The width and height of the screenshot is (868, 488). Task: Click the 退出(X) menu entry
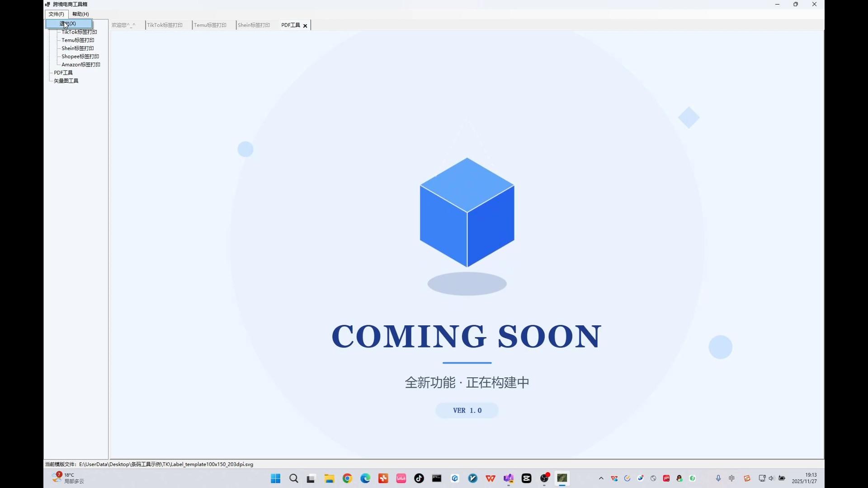pos(69,23)
